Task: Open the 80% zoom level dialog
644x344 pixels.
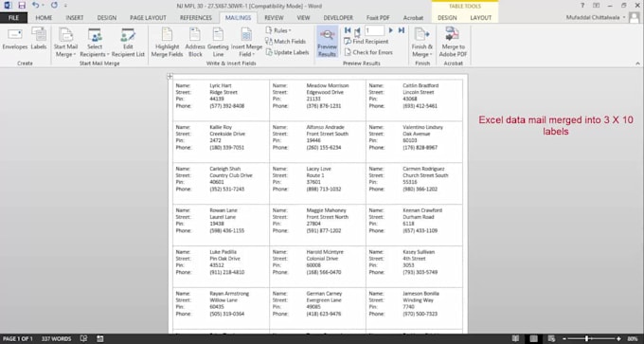Action: click(632, 338)
